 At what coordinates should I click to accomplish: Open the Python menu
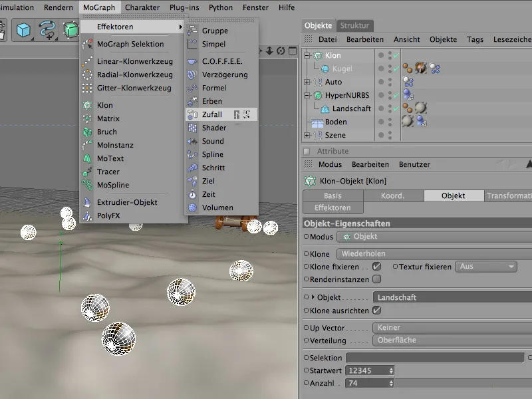click(x=221, y=7)
